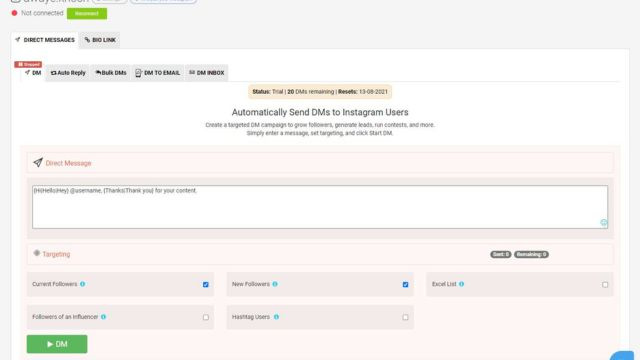The height and width of the screenshot is (360, 640).
Task: Click the Targeting section heading
Action: 56,254
